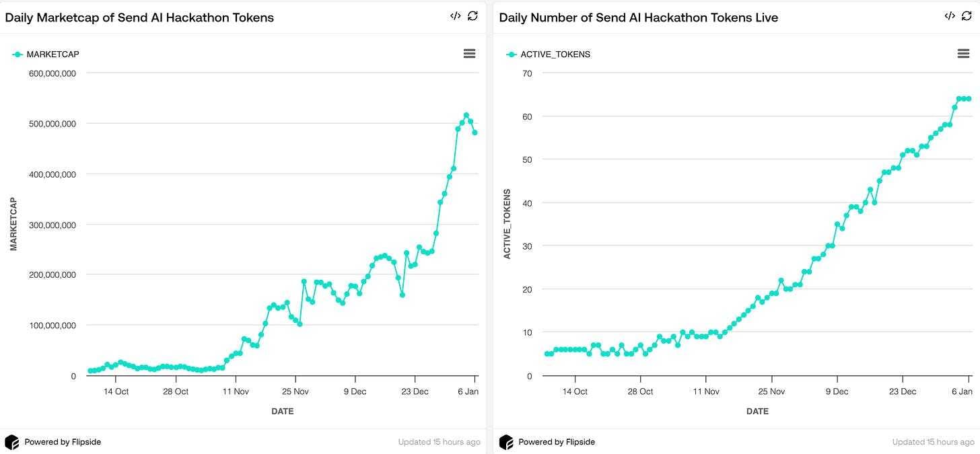
Task: Click Powered by Flipside link, right panel
Action: (557, 442)
